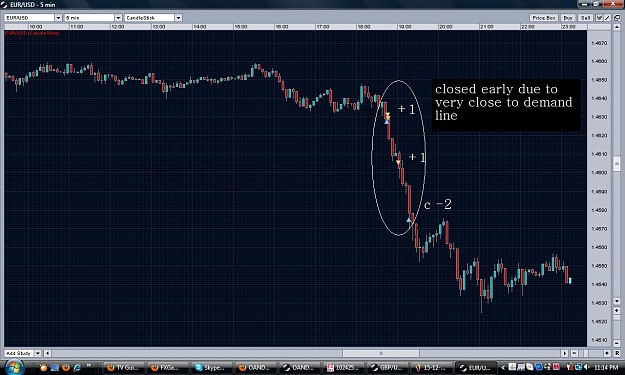Select the cursor pointer tool icon
625x375 pixels.
click(x=599, y=18)
